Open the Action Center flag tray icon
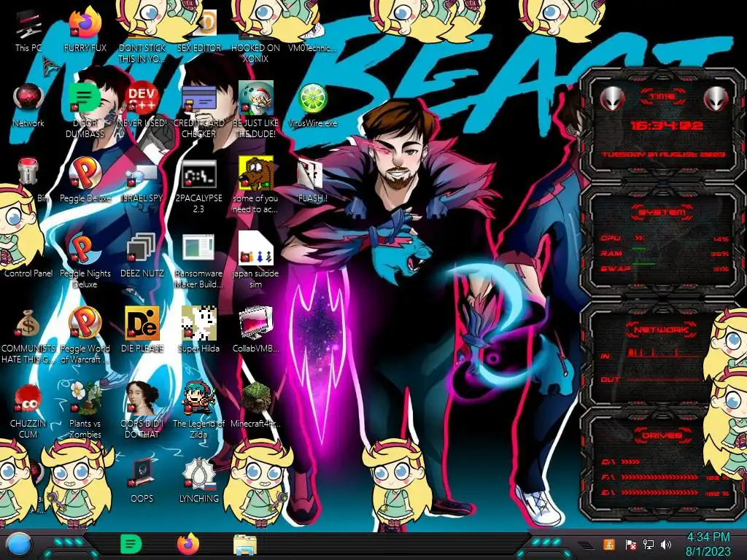 click(x=630, y=545)
